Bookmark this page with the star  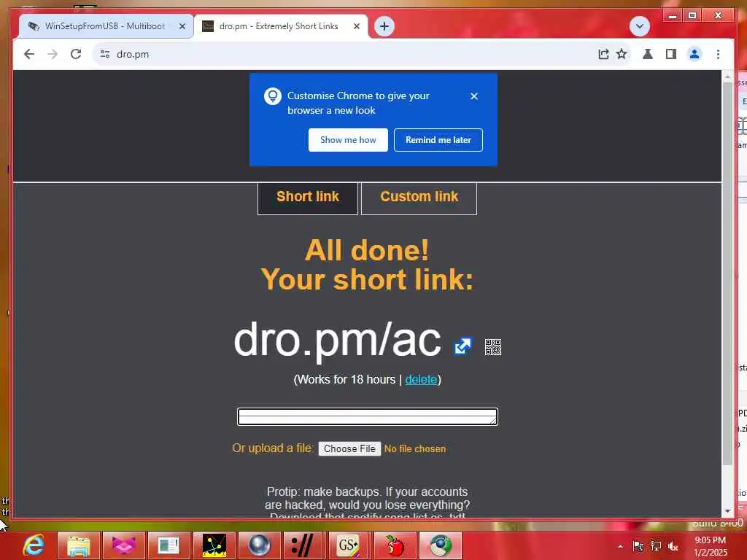click(622, 54)
